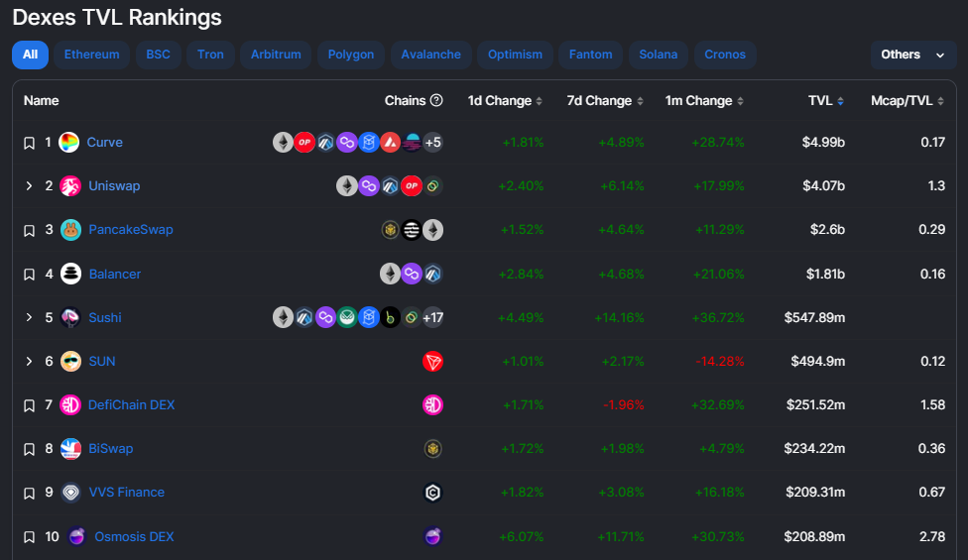
Task: Open the Sushi protocol link
Action: 105,317
